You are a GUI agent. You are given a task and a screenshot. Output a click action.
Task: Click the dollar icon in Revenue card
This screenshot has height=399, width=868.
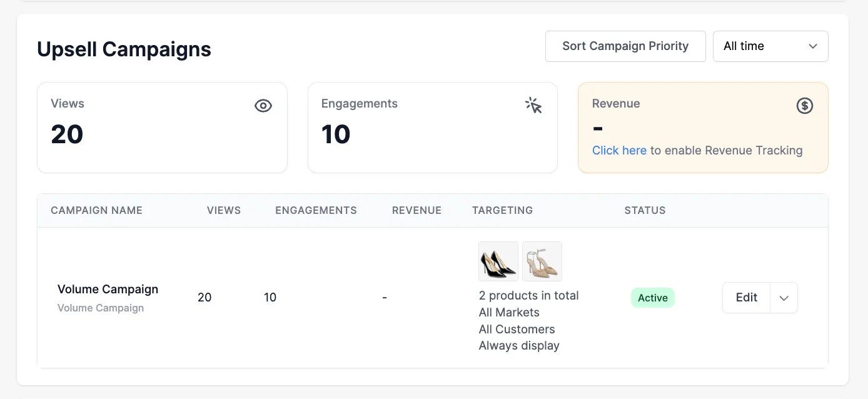click(804, 106)
